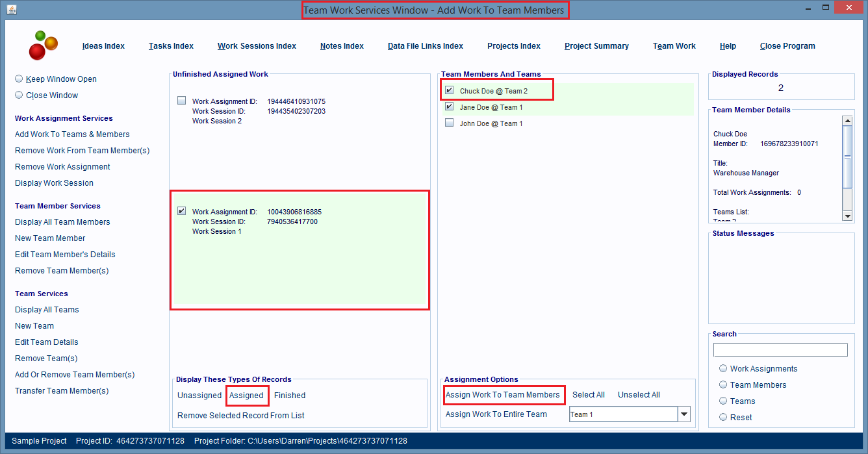Click Close Program in menu bar
The image size is (868, 454).
pyautogui.click(x=787, y=46)
